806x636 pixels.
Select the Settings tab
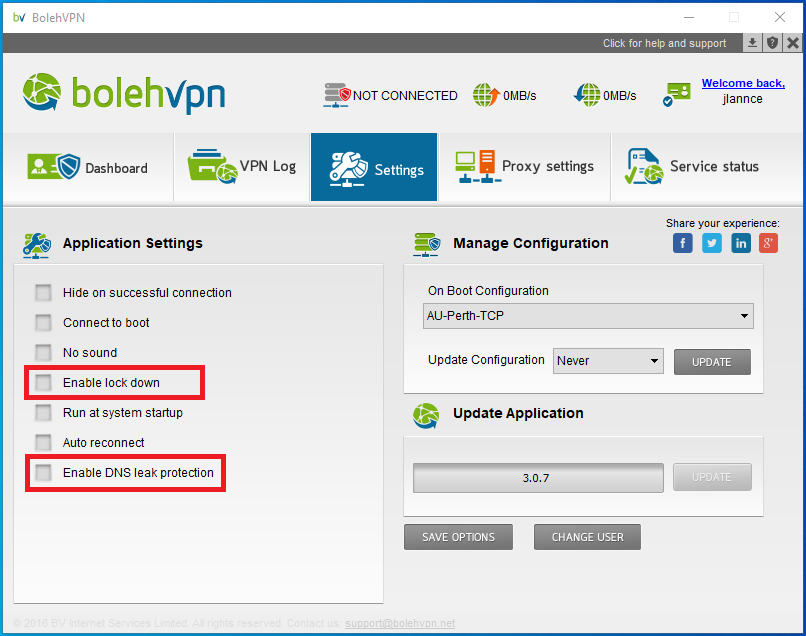point(374,167)
